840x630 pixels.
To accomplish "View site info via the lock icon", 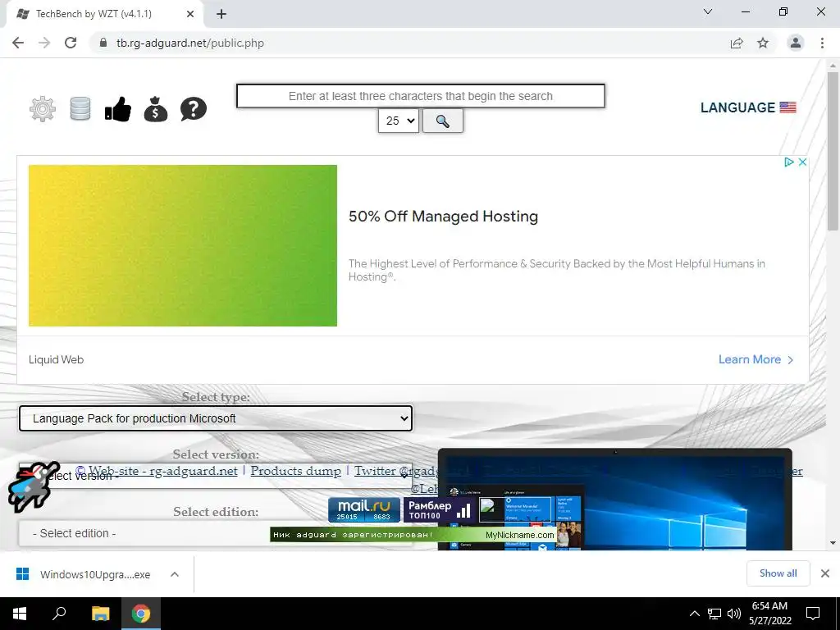I will click(103, 43).
